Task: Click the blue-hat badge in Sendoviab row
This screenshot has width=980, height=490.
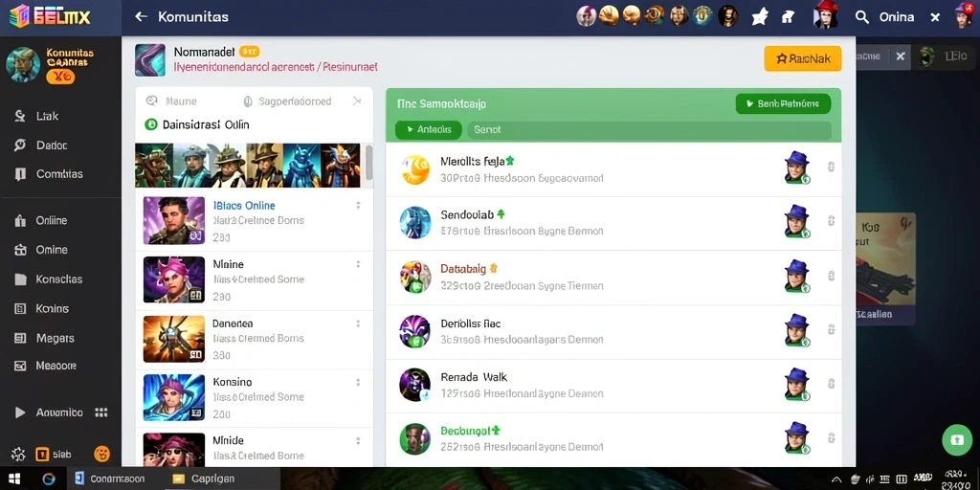Action: 797,221
